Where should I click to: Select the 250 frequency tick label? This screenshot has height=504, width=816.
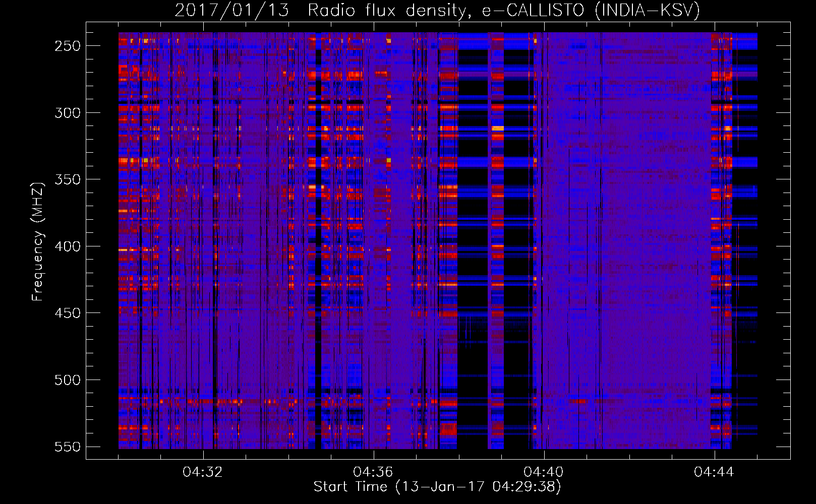pyautogui.click(x=68, y=46)
